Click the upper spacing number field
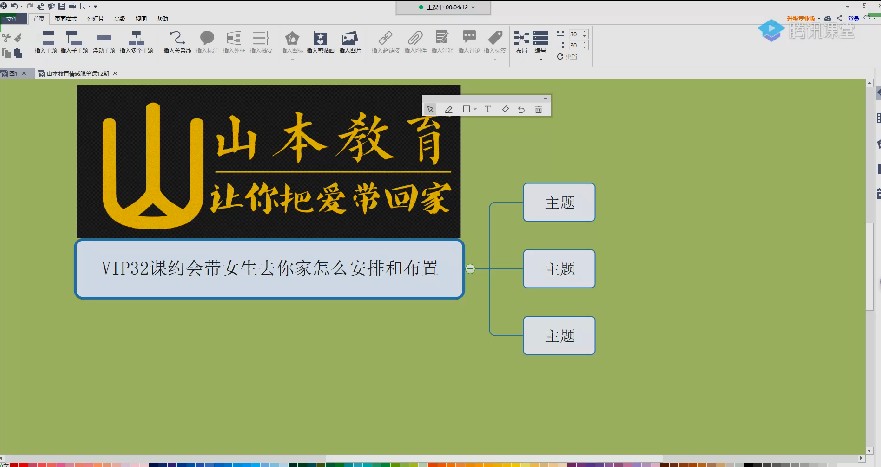The image size is (881, 467). 575,34
